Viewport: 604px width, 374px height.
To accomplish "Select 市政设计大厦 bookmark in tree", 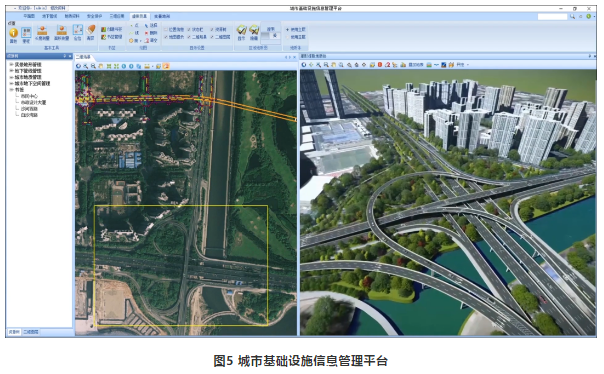I will [x=33, y=102].
